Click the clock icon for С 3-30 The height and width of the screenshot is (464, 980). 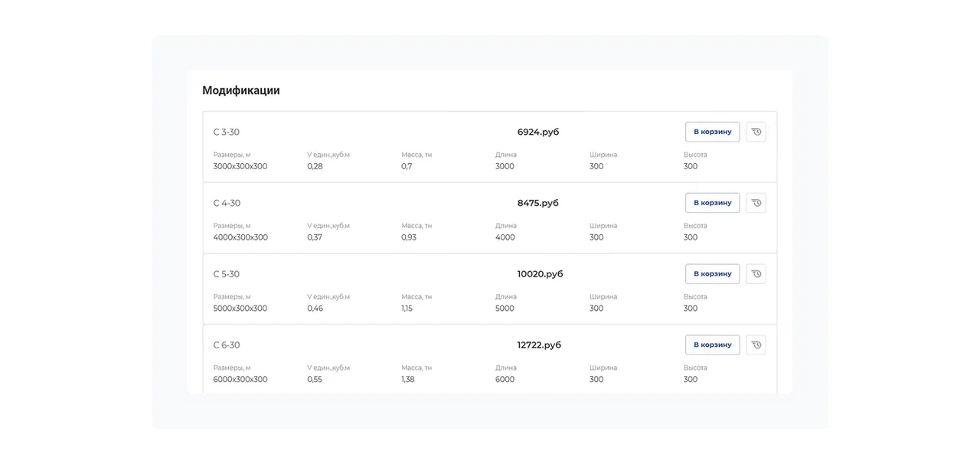(x=756, y=132)
